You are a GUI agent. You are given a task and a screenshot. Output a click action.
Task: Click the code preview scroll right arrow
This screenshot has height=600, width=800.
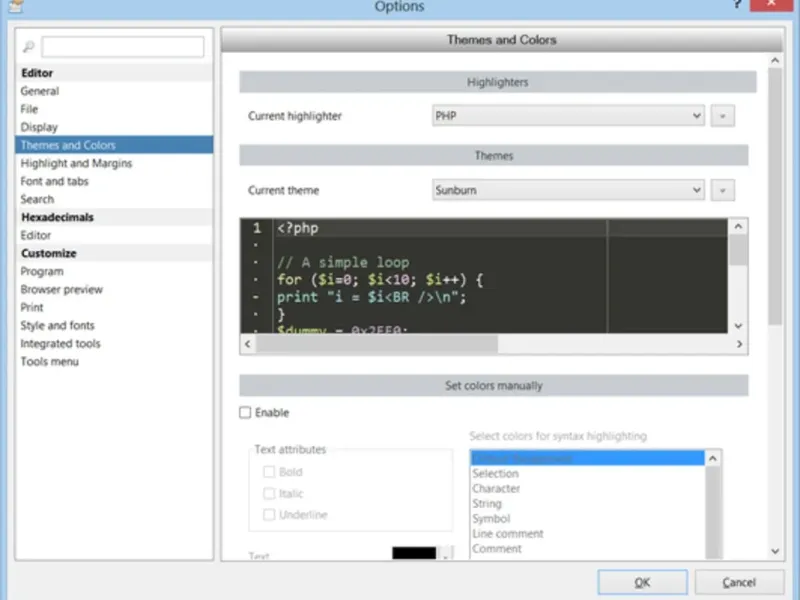(739, 344)
